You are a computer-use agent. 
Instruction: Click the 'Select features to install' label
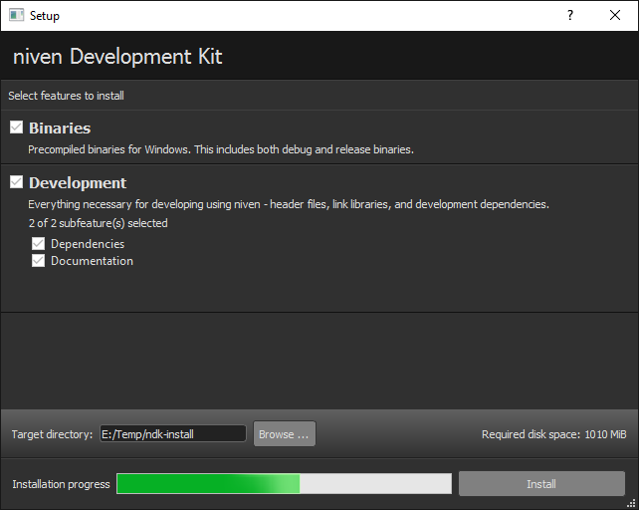(66, 96)
